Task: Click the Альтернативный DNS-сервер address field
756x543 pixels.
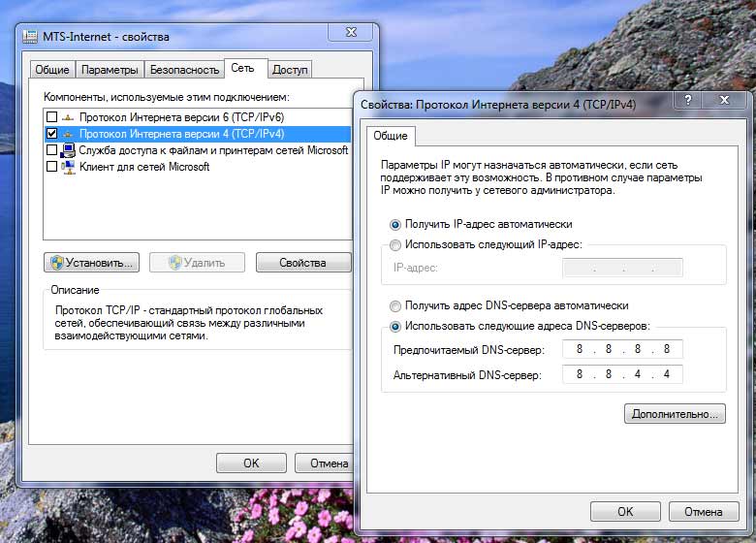Action: pos(622,374)
